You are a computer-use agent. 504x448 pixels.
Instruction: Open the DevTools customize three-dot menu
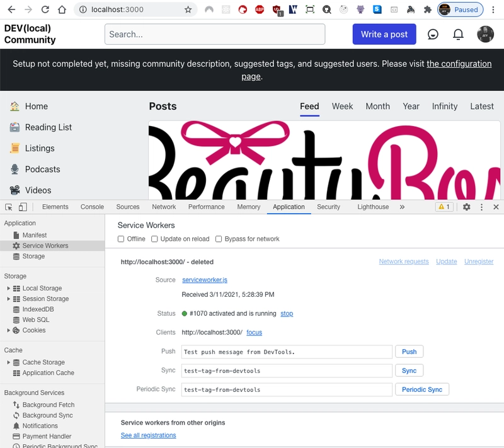[481, 207]
